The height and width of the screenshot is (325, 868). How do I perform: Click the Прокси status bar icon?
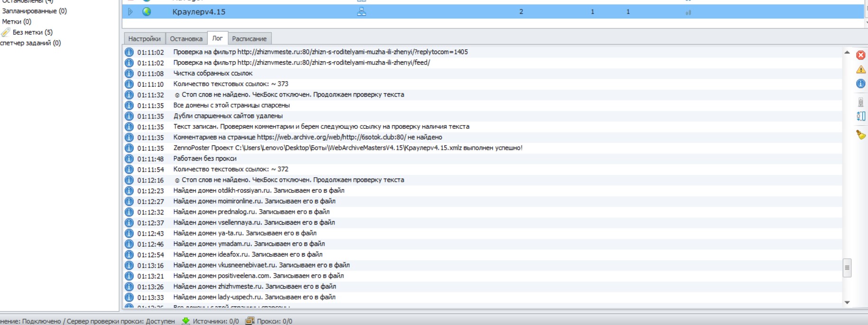click(250, 321)
